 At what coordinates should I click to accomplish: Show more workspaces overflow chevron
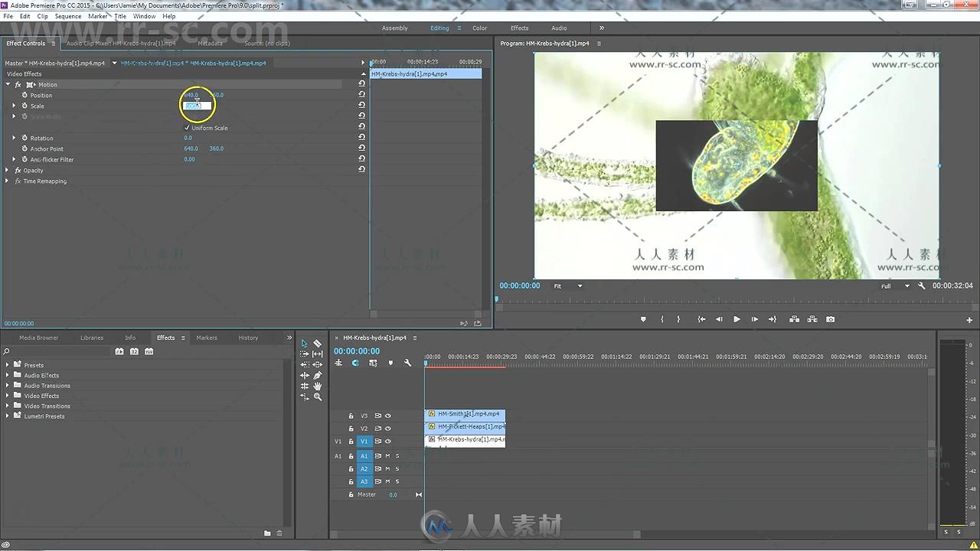[601, 28]
